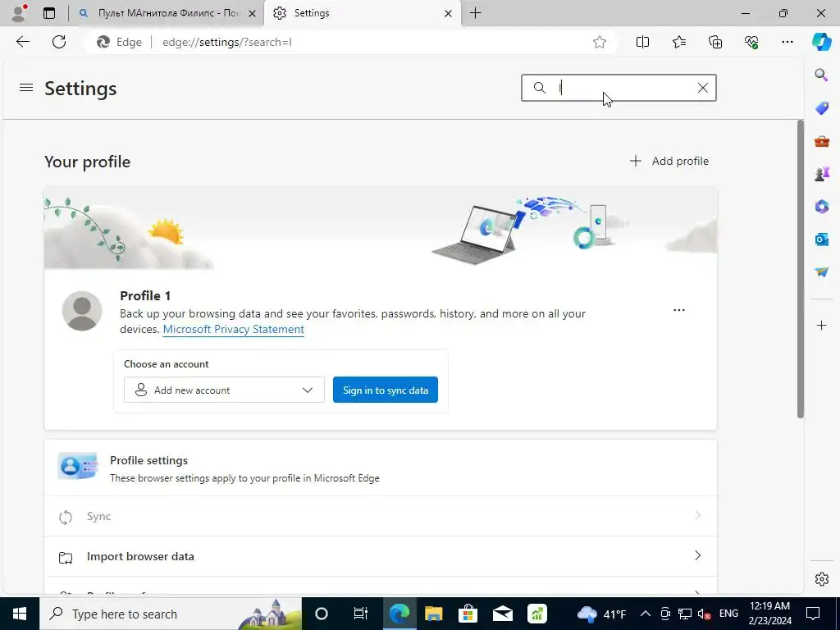Go back with the back arrow
The width and height of the screenshot is (840, 630).
pyautogui.click(x=23, y=42)
